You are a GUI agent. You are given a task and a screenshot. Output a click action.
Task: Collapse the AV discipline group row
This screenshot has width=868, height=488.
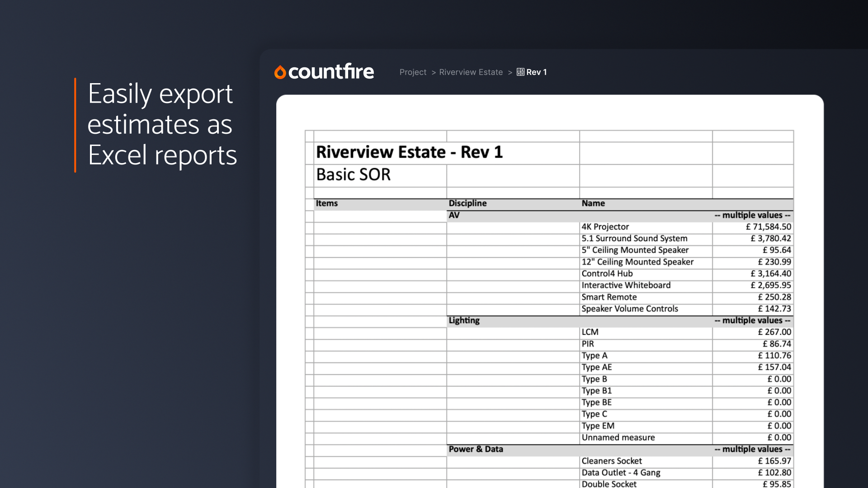click(454, 215)
